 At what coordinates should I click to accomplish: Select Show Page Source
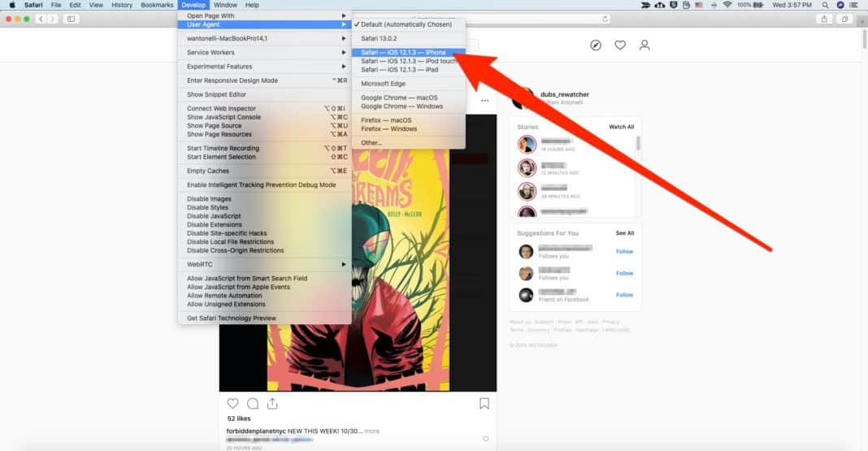pos(265,126)
